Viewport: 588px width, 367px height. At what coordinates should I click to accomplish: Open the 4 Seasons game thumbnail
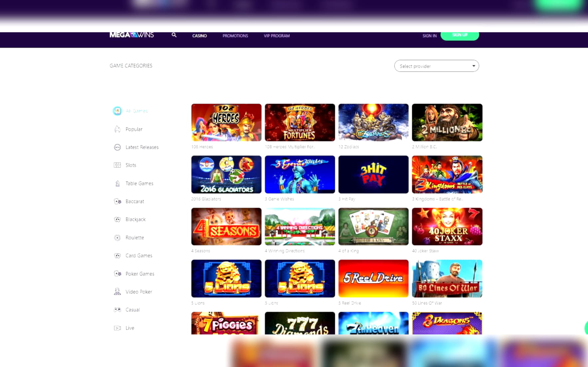pyautogui.click(x=226, y=226)
